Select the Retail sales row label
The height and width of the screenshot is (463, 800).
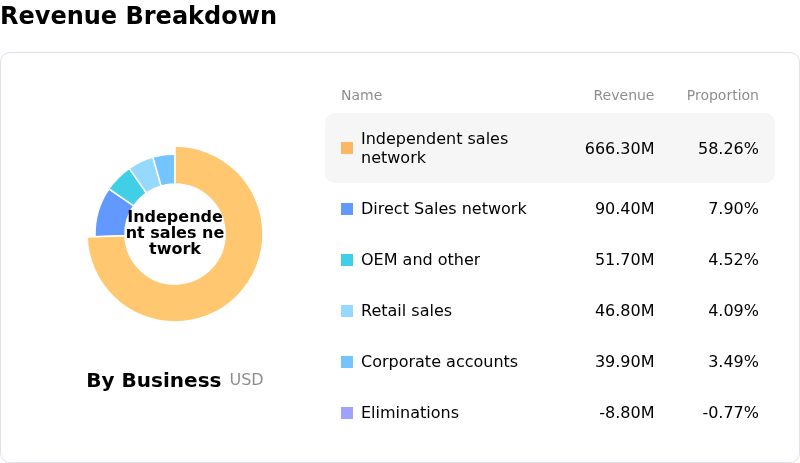(406, 311)
